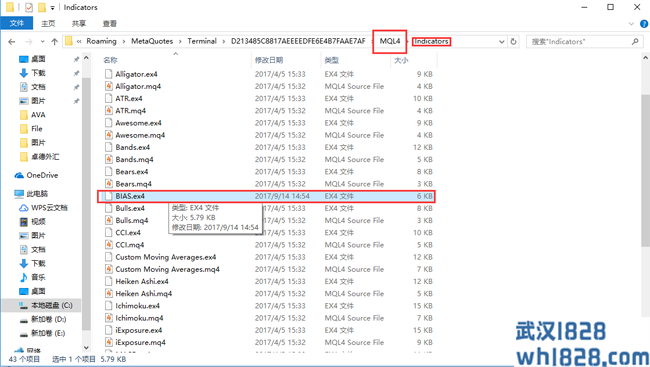Select 新加卷 (D:) drive

pyautogui.click(x=49, y=319)
